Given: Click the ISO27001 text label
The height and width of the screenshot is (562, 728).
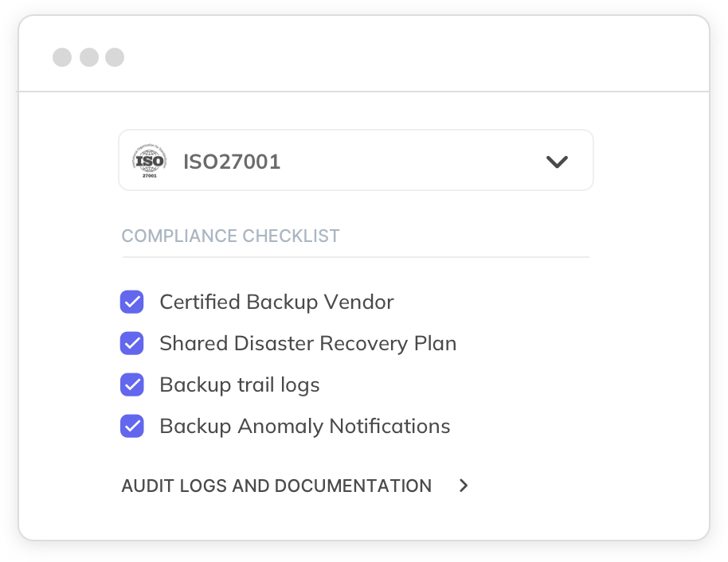Looking at the screenshot, I should [232, 162].
